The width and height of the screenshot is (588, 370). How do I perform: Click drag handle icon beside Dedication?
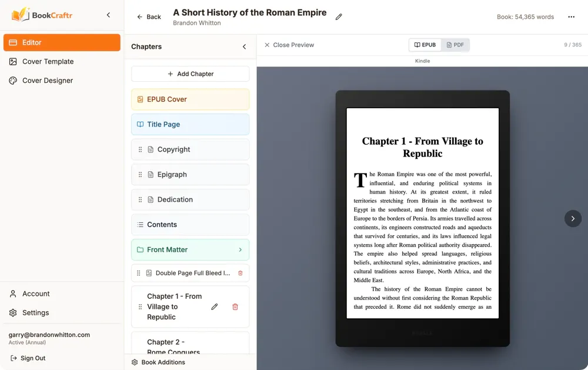pyautogui.click(x=140, y=199)
